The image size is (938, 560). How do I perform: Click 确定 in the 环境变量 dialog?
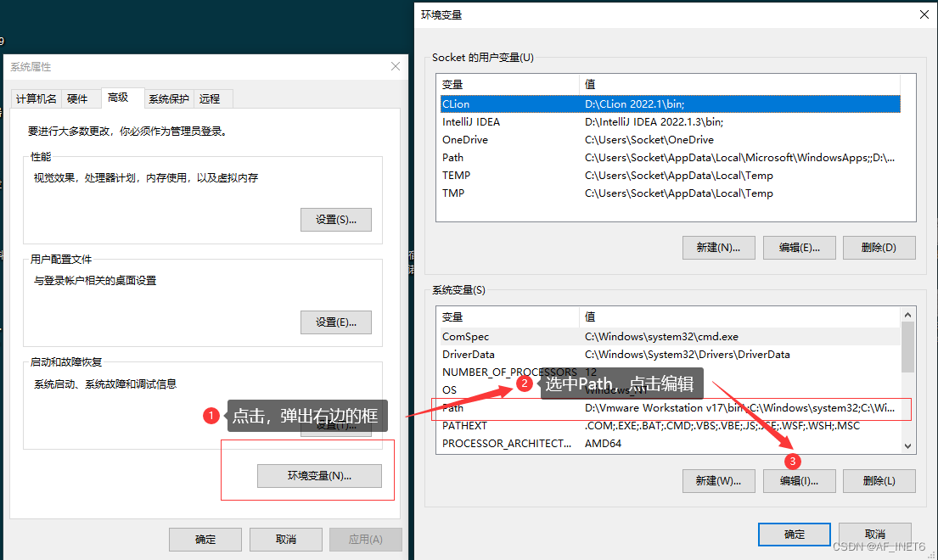point(795,535)
